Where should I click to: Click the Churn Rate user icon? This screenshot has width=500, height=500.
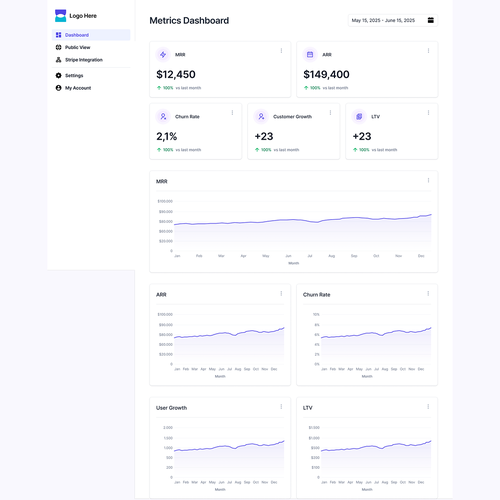[163, 116]
